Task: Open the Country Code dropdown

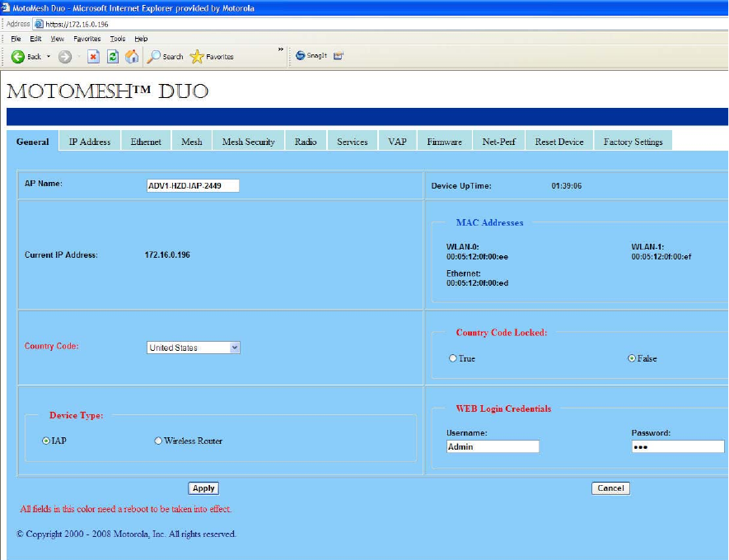Action: (194, 348)
